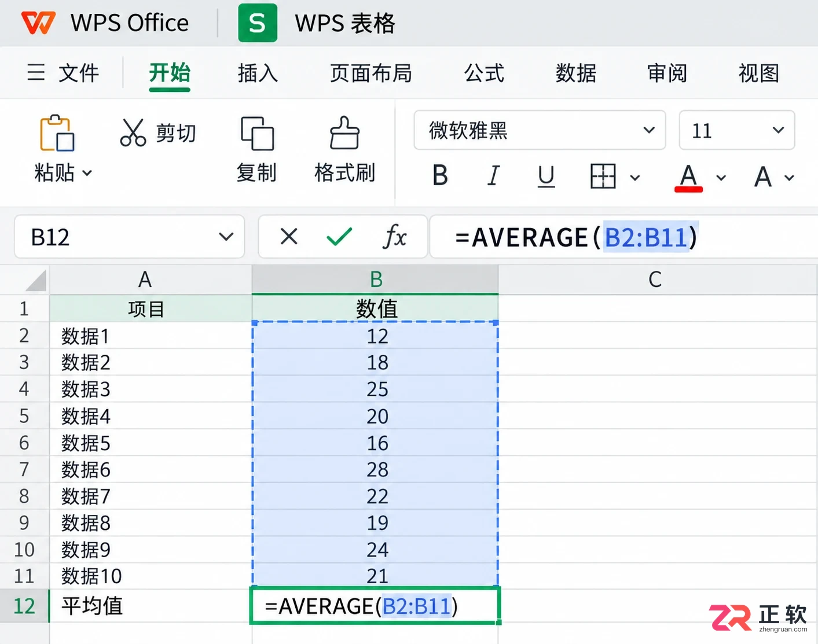The image size is (818, 644).
Task: Click the WPS Office logo icon
Action: tap(38, 23)
